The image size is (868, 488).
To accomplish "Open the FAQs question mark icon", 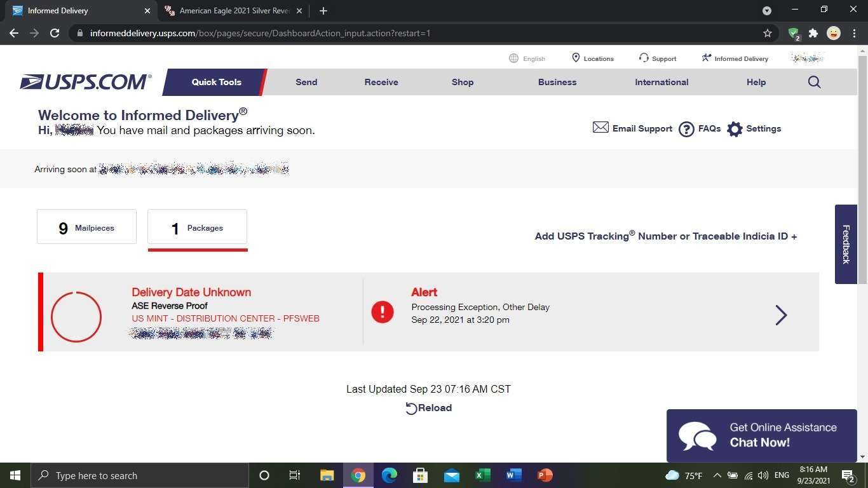I will [x=686, y=129].
